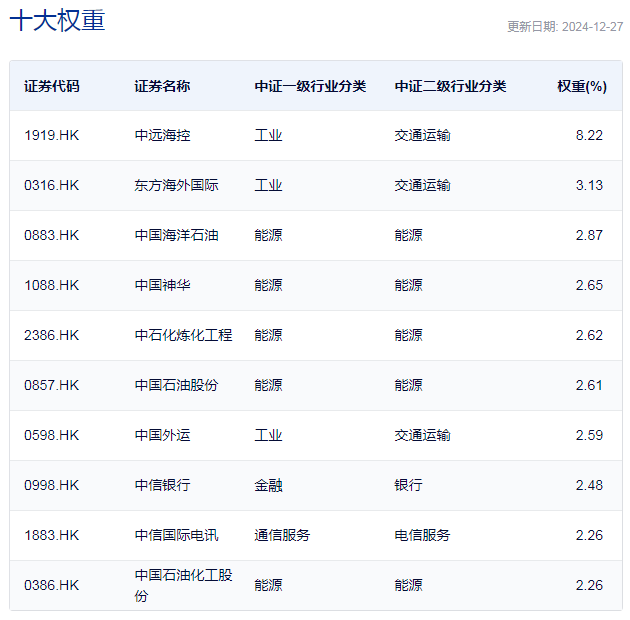Select stock code 1088.HK

[x=51, y=285]
